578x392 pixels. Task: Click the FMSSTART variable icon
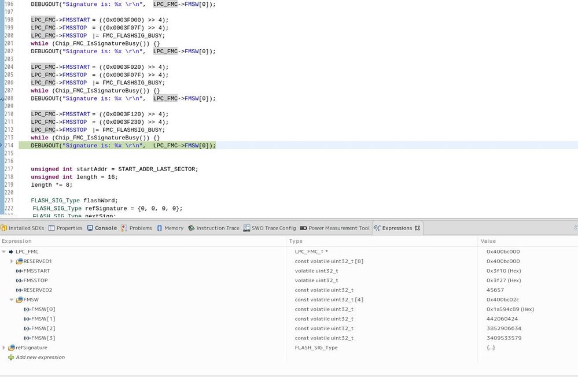pos(19,271)
